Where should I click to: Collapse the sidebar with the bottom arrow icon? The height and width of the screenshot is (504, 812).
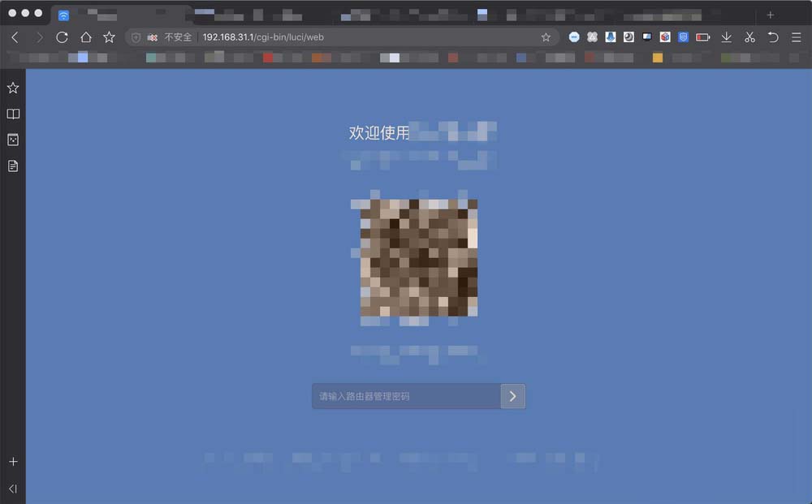[x=13, y=489]
